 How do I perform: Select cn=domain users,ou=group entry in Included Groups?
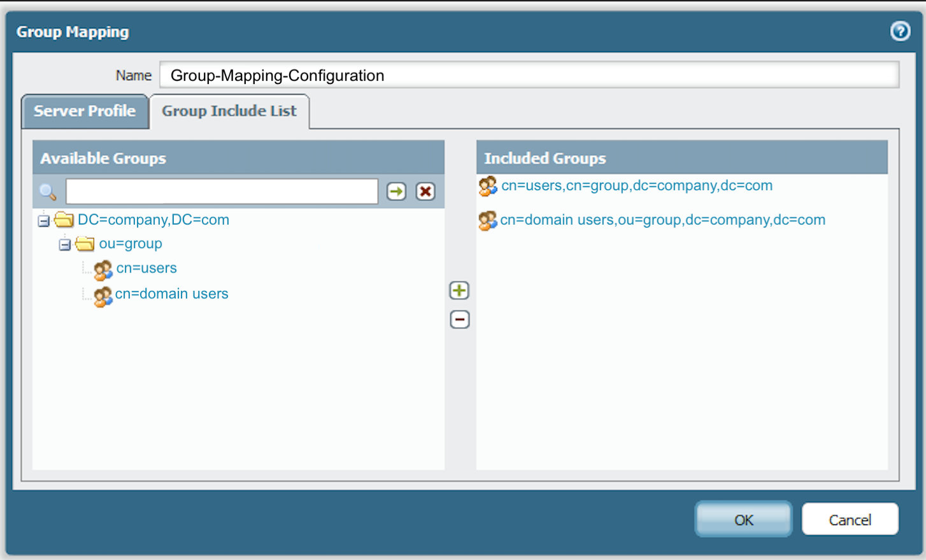click(x=662, y=220)
